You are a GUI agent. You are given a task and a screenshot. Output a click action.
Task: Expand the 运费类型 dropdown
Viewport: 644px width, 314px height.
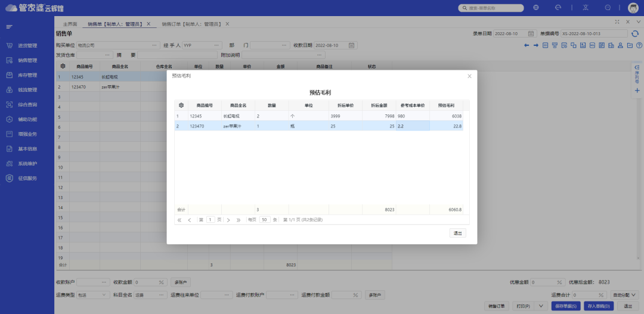point(106,295)
